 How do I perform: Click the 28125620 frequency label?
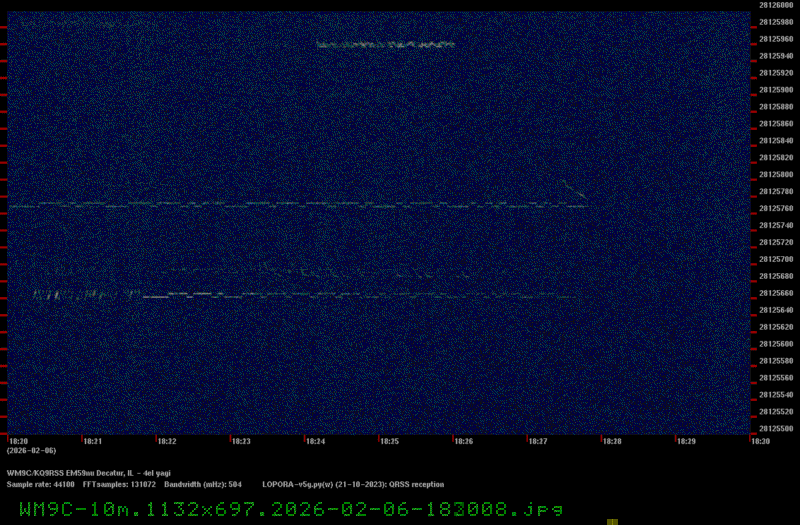776,327
